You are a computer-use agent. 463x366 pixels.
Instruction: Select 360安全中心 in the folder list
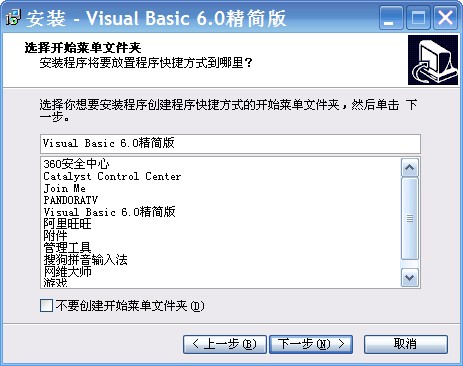point(76,164)
